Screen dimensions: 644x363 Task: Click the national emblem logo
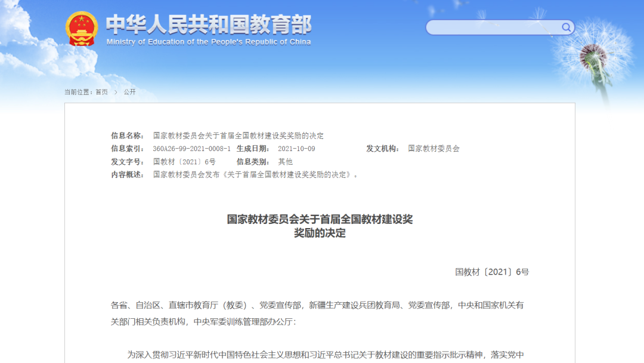pos(82,28)
